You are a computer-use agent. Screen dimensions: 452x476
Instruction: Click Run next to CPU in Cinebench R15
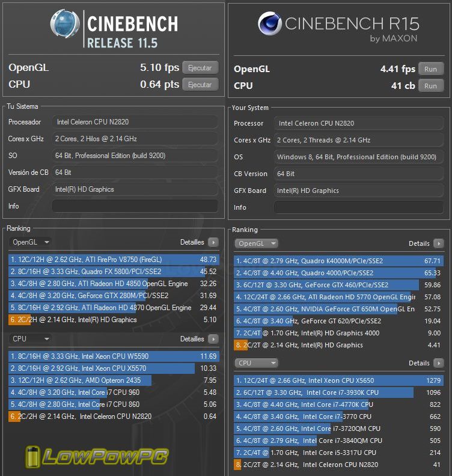click(431, 86)
